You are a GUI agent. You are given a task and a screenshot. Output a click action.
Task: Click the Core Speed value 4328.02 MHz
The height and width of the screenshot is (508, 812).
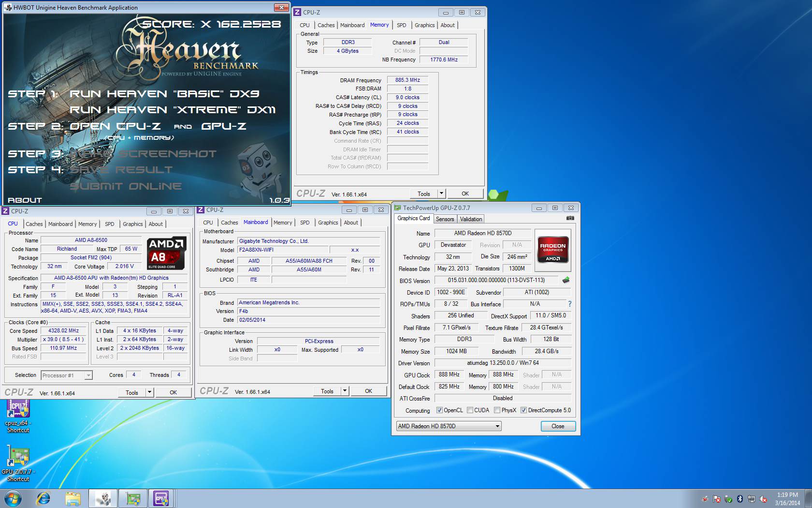[63, 331]
